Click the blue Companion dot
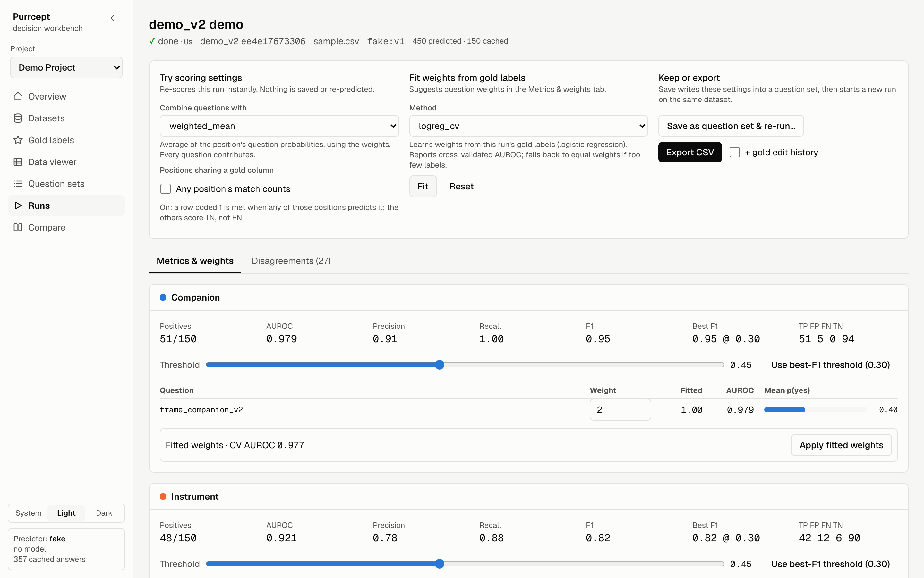The width and height of the screenshot is (924, 578). (x=163, y=297)
